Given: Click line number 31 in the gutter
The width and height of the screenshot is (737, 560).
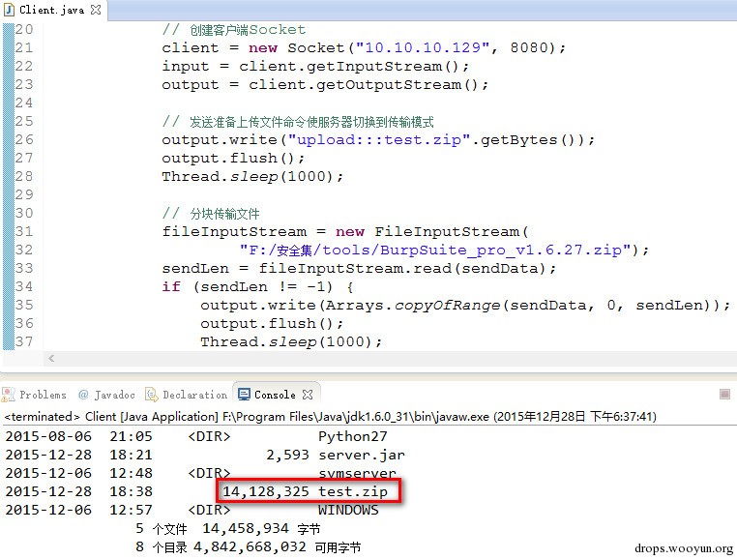Looking at the screenshot, I should point(24,231).
